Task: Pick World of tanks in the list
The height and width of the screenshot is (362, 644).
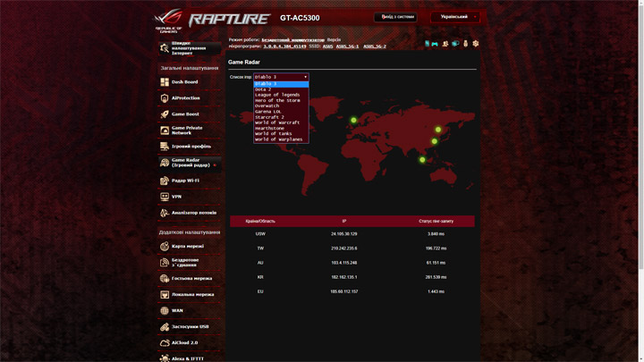Action: tap(281, 134)
